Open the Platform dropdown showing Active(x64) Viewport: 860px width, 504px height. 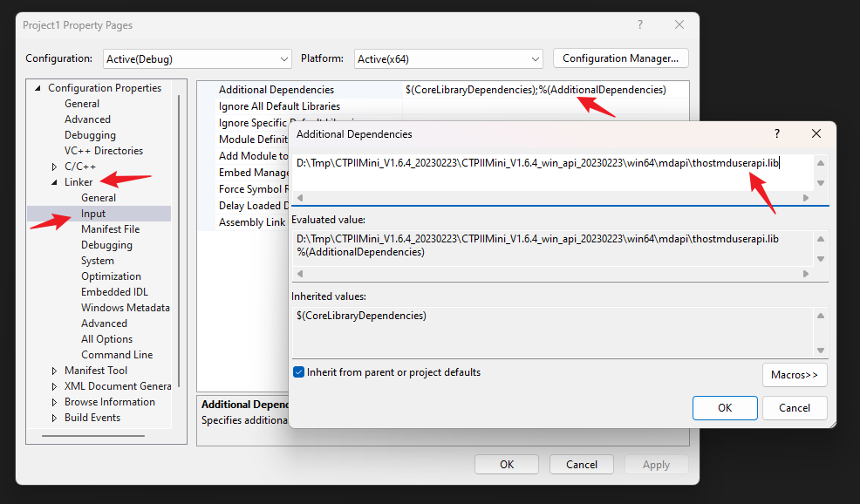(448, 58)
